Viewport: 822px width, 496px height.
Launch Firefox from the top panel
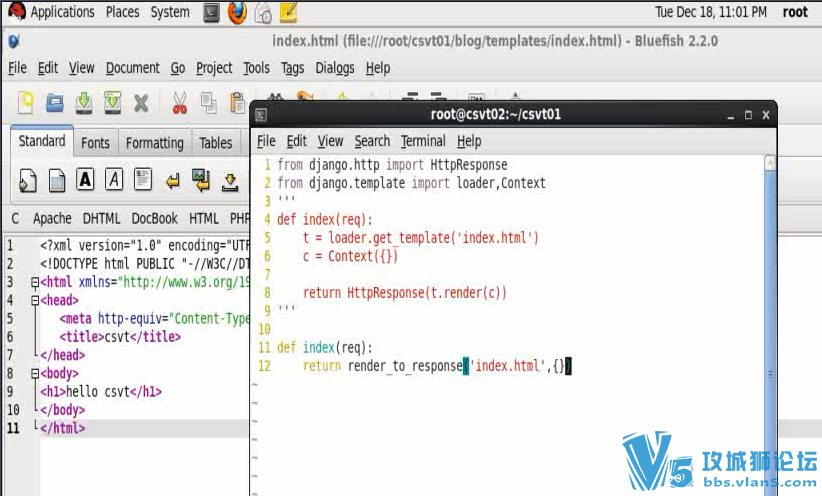pyautogui.click(x=237, y=13)
